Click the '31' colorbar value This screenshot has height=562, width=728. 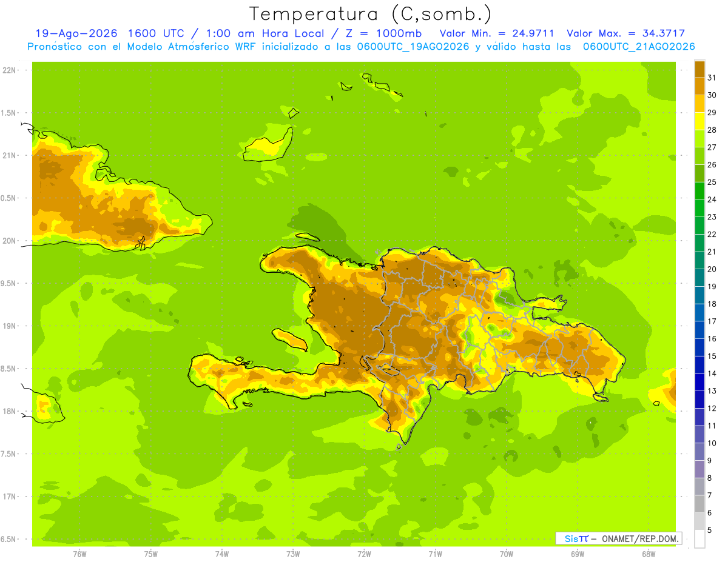click(712, 78)
